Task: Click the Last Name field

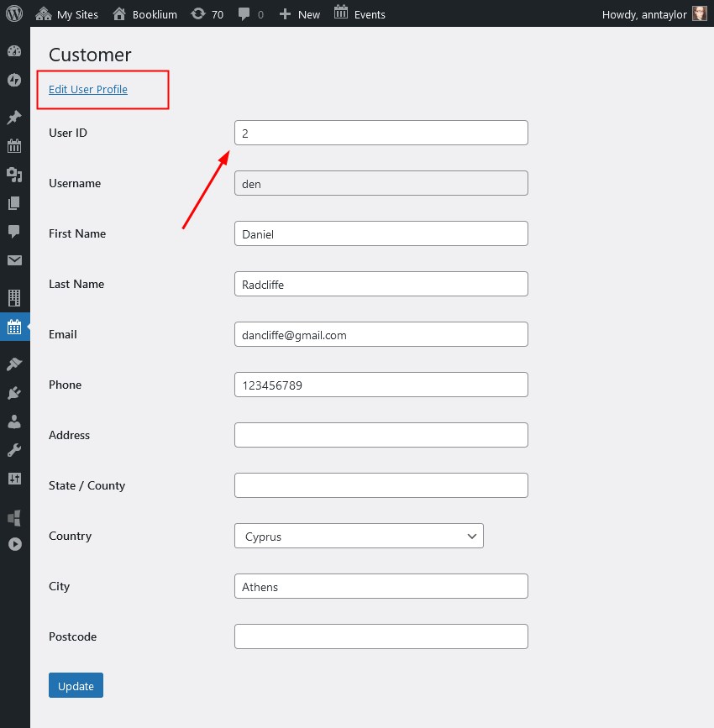Action: pyautogui.click(x=381, y=284)
